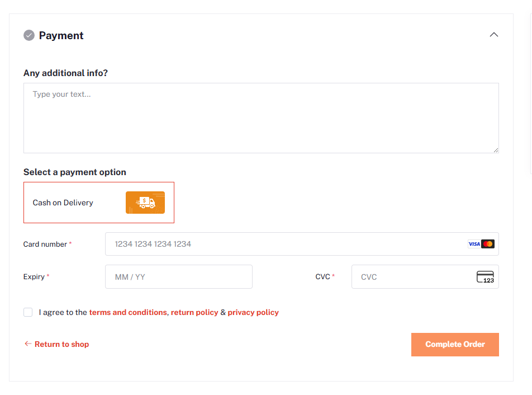
Task: Click the Payment step checkmark icon
Action: point(29,36)
